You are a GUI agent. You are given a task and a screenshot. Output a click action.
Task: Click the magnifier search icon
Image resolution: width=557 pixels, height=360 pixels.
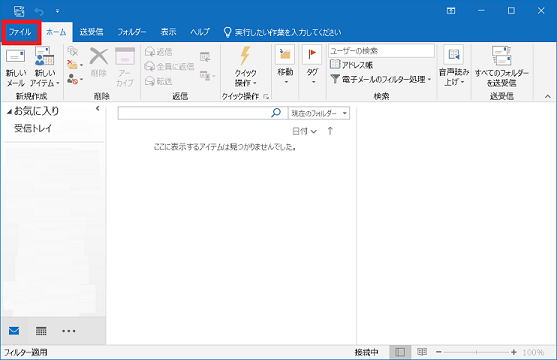pos(276,113)
